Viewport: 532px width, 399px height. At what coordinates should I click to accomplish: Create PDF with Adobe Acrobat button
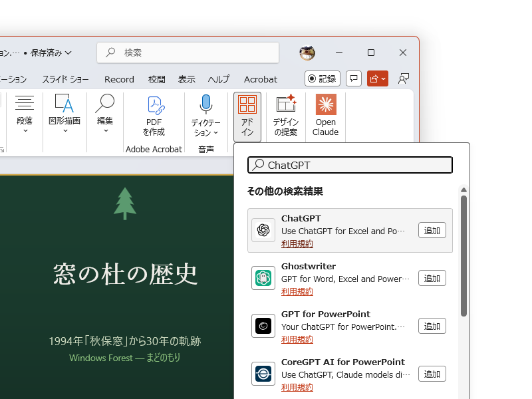154,116
